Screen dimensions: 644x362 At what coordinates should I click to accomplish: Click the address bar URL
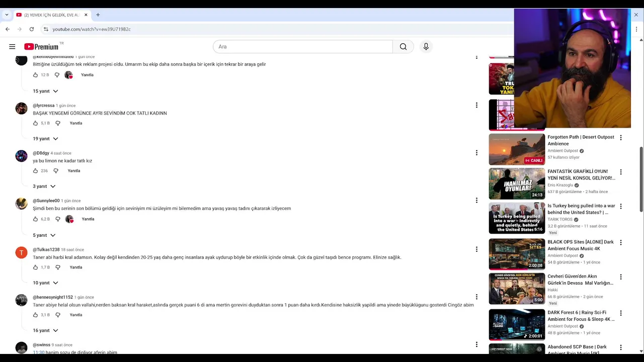click(x=92, y=29)
